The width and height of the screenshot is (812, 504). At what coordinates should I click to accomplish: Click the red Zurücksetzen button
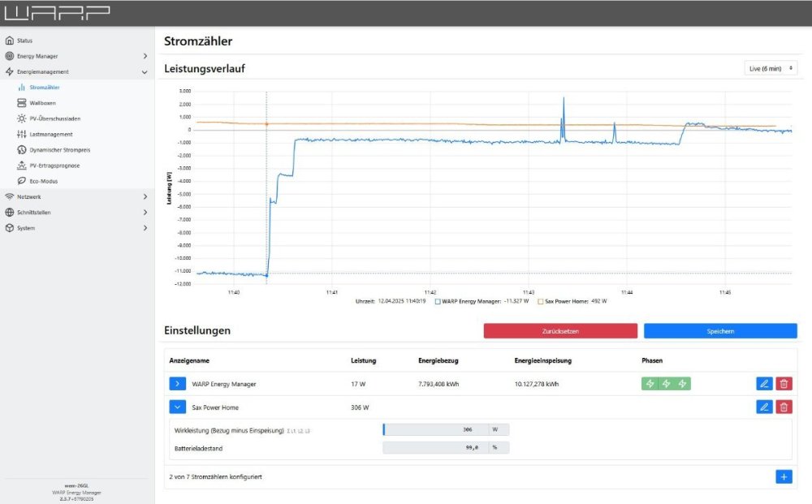pos(560,331)
